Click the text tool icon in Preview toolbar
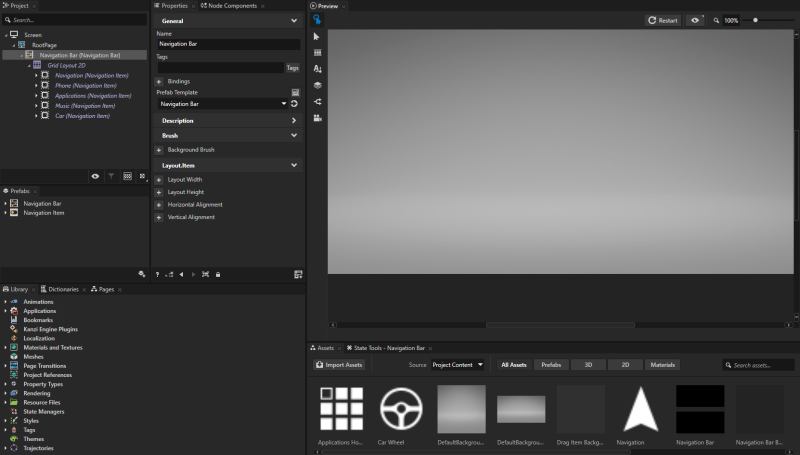 click(317, 69)
